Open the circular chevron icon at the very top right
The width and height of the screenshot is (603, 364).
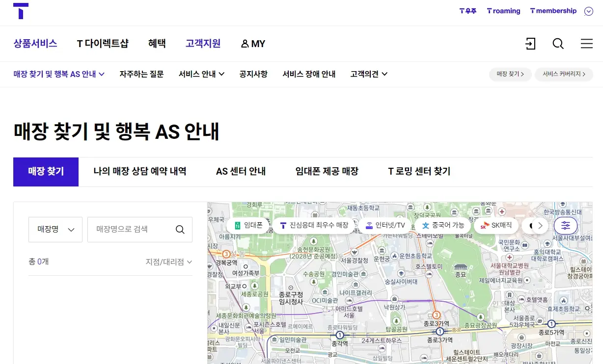pyautogui.click(x=588, y=10)
